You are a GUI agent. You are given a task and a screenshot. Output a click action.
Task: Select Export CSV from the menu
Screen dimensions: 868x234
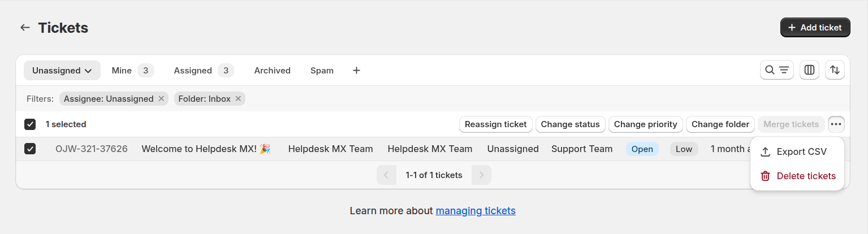tap(801, 151)
